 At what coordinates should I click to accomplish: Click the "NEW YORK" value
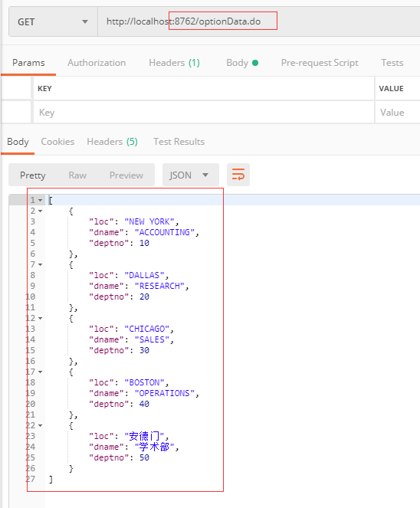149,221
